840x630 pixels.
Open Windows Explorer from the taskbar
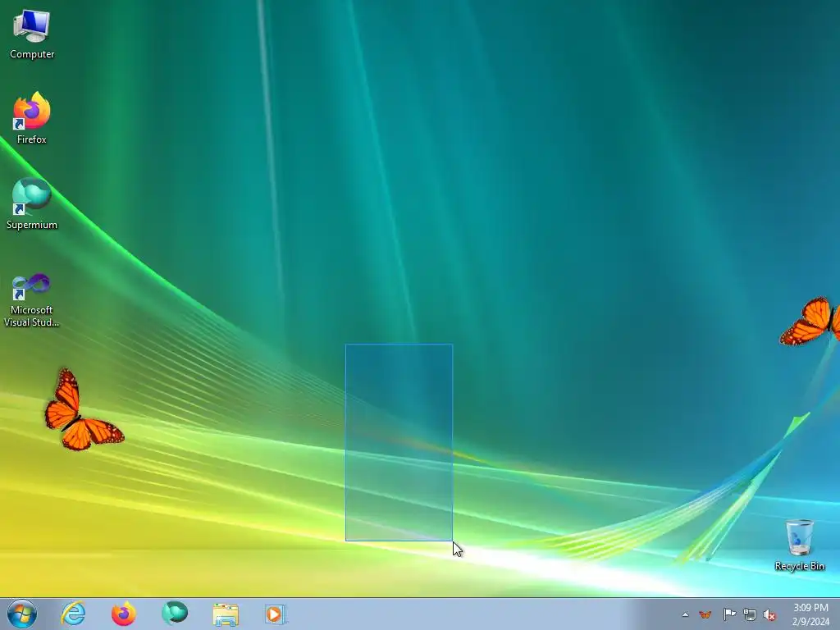click(x=226, y=614)
